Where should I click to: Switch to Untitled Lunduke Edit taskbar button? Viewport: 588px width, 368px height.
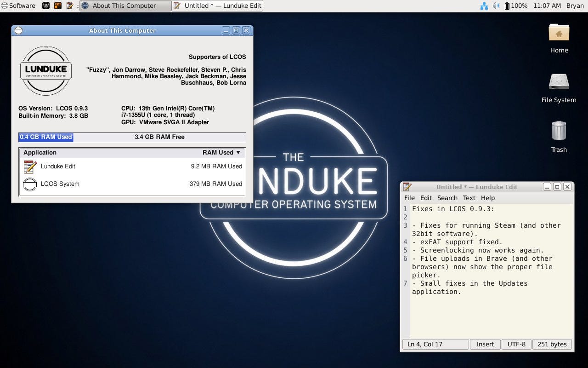pyautogui.click(x=217, y=6)
